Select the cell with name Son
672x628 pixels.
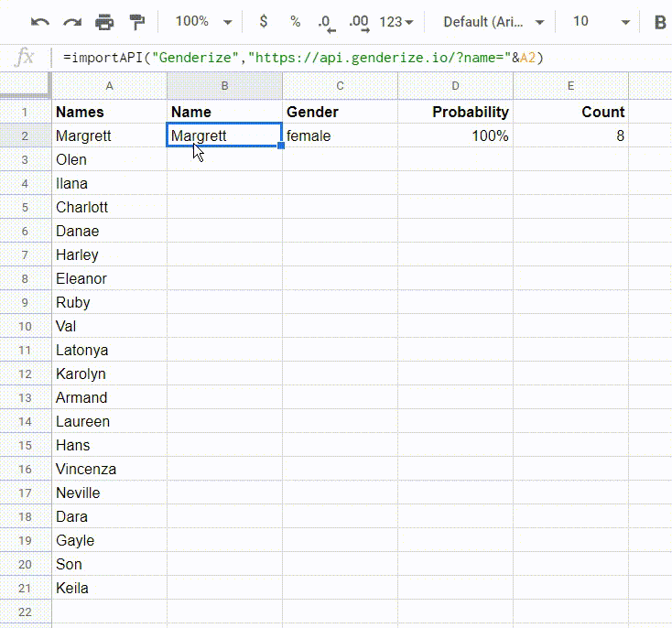pyautogui.click(x=109, y=564)
